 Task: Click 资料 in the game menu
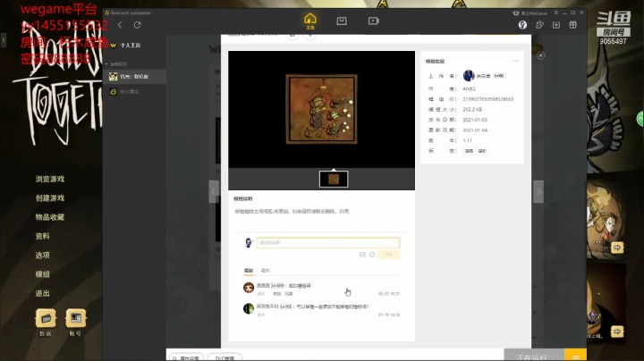pos(42,236)
